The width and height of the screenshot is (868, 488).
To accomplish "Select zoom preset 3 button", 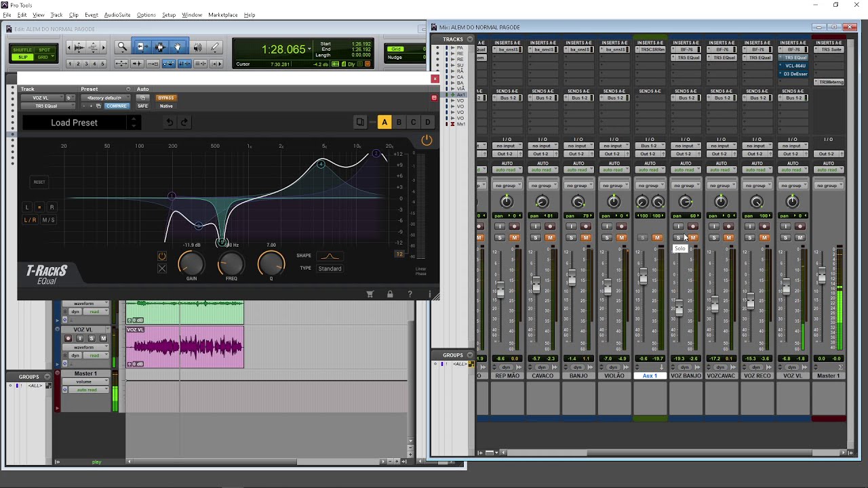I will coord(86,64).
